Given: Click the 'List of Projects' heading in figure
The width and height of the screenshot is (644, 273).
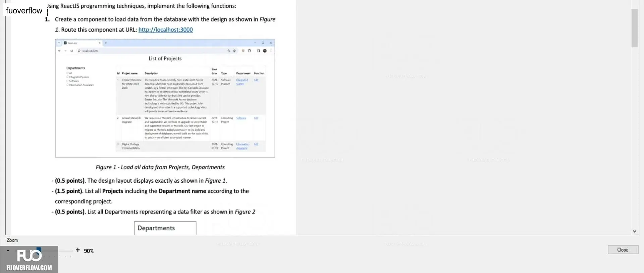Looking at the screenshot, I should (x=165, y=58).
